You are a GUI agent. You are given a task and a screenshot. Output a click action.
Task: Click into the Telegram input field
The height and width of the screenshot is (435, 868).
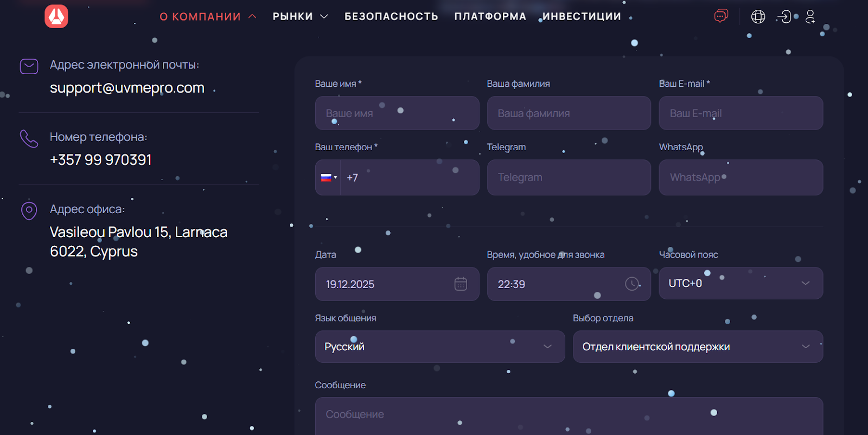569,177
